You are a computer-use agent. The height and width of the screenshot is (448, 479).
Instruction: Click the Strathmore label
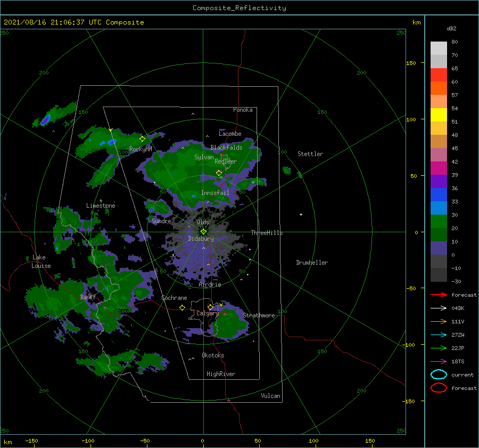point(259,315)
